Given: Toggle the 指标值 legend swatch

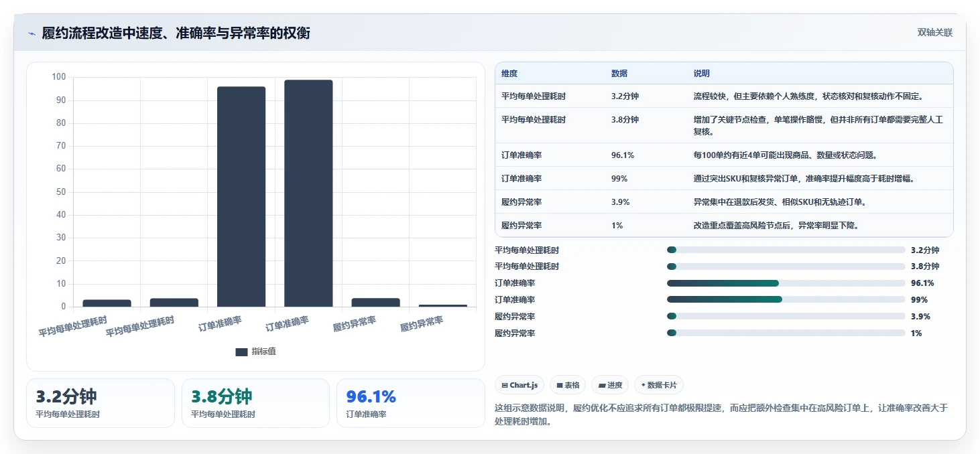Looking at the screenshot, I should click(241, 352).
